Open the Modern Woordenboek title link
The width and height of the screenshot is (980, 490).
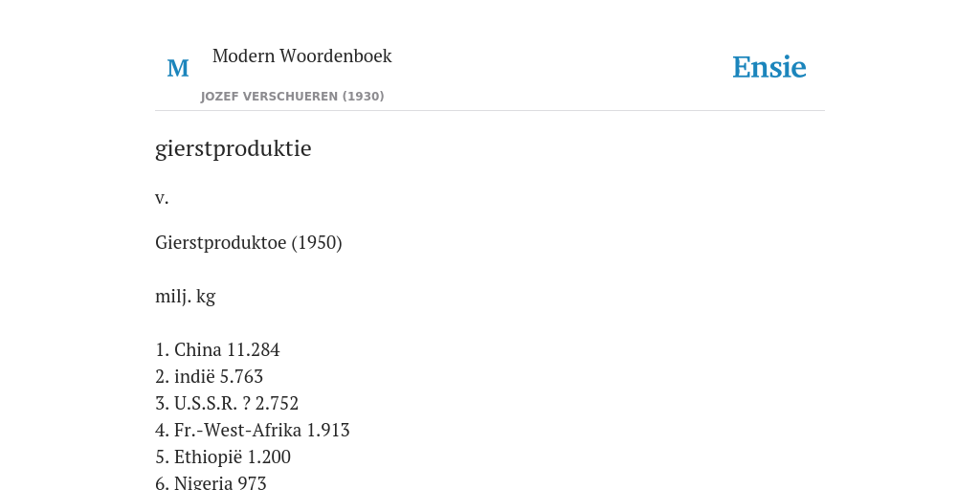(301, 56)
